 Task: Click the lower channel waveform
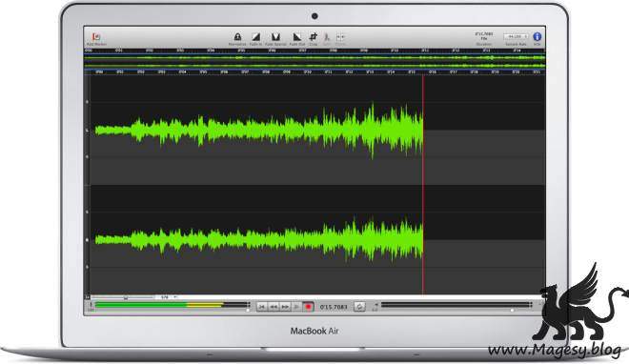point(258,240)
